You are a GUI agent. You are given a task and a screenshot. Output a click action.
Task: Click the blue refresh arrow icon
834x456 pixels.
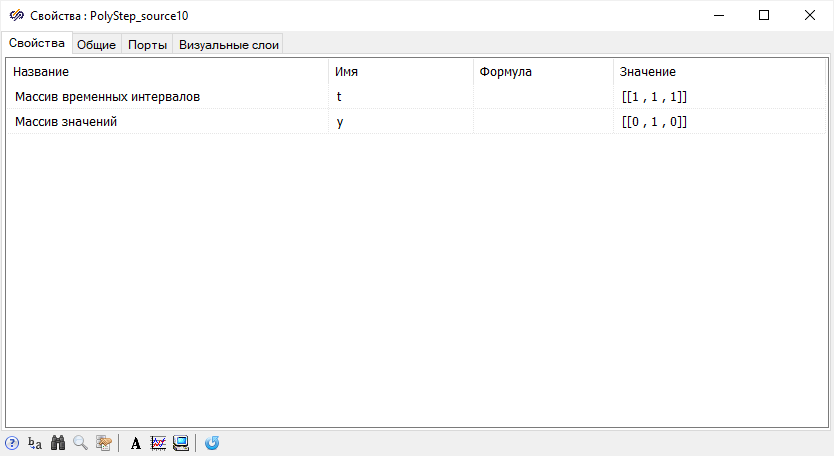[212, 443]
